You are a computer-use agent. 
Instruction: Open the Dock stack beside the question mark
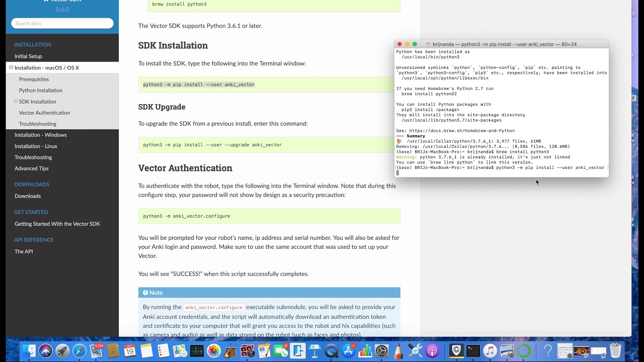pyautogui.click(x=565, y=350)
